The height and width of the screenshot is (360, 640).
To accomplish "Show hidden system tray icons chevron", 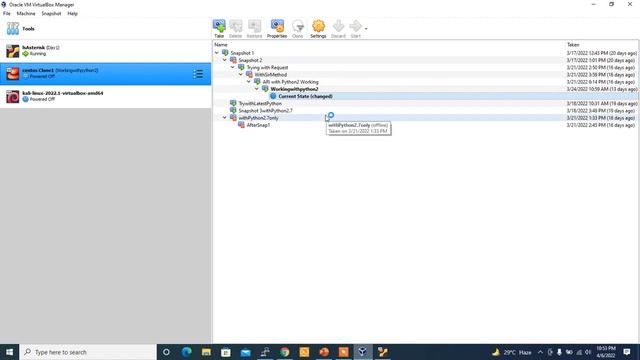I will pos(540,352).
